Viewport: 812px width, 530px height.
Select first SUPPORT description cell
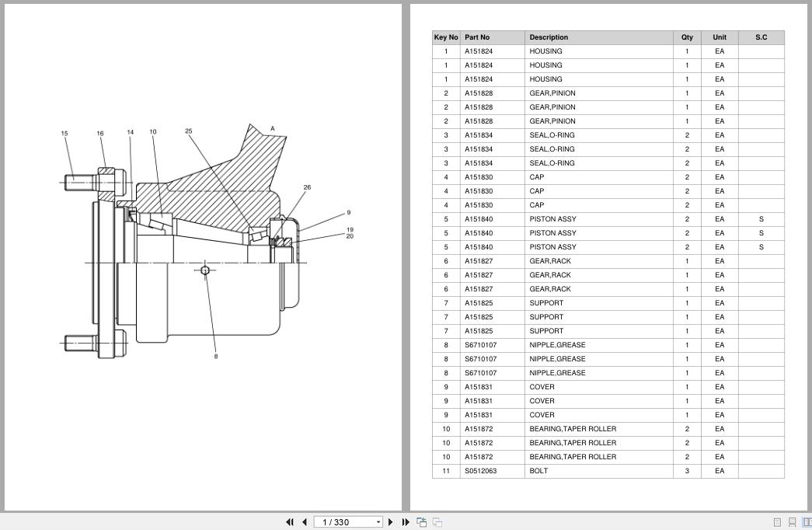pos(598,303)
